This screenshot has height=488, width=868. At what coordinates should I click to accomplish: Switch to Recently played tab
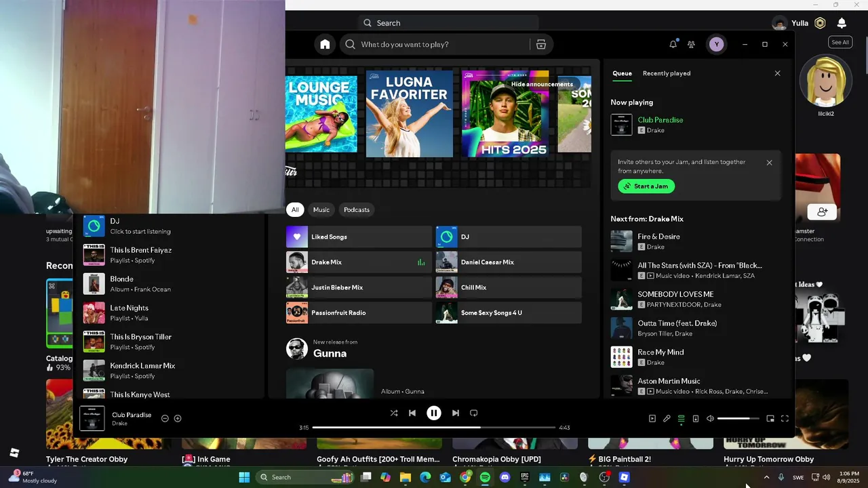pos(667,73)
